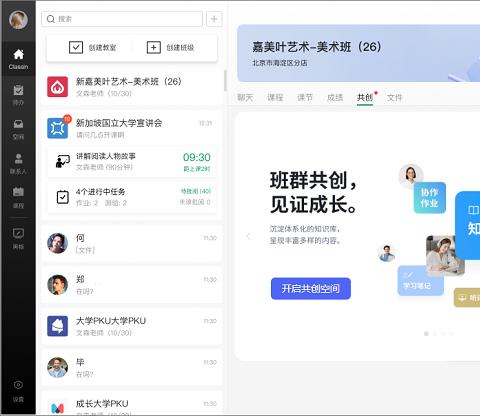Click 郑's contact avatar
Viewport: 480px width, 416px height.
(57, 285)
